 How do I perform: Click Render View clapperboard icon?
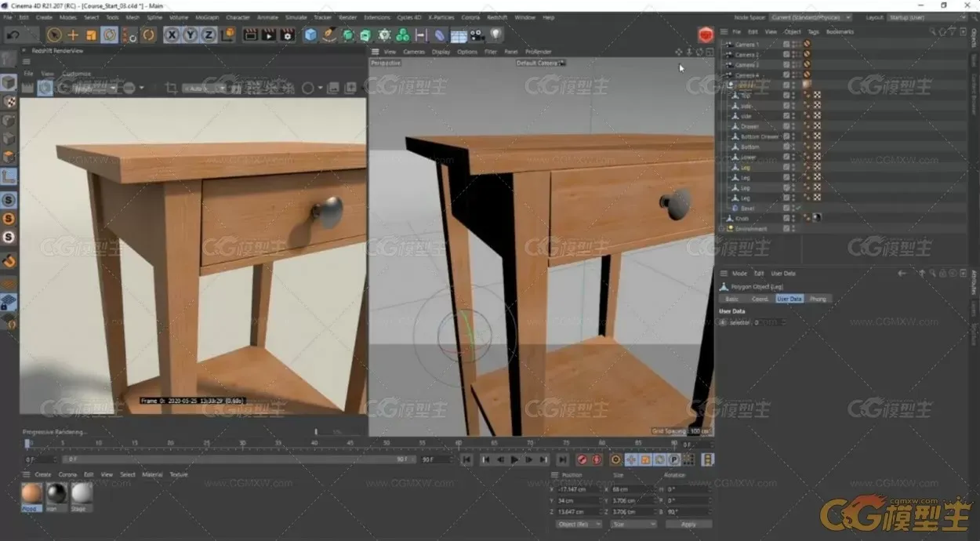click(x=250, y=34)
